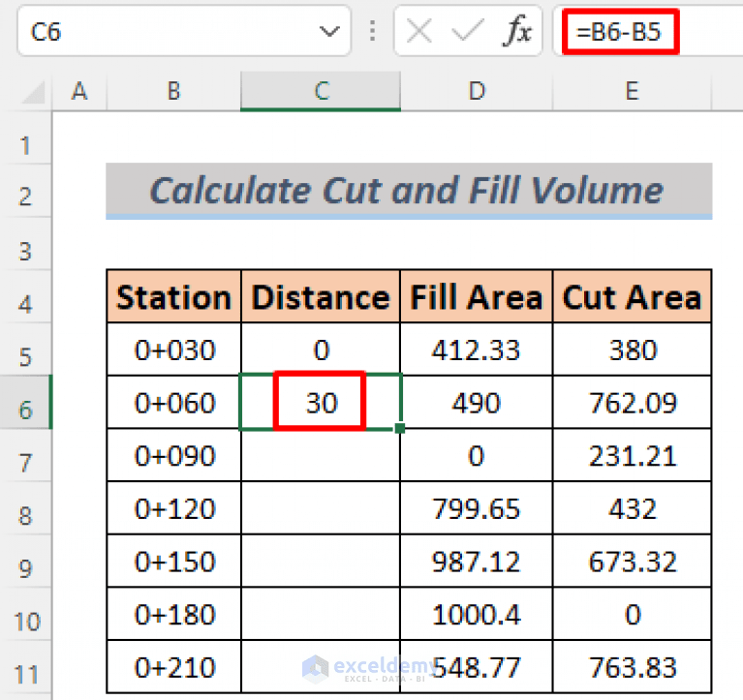Click the Select All corner triangle

[x=34, y=92]
